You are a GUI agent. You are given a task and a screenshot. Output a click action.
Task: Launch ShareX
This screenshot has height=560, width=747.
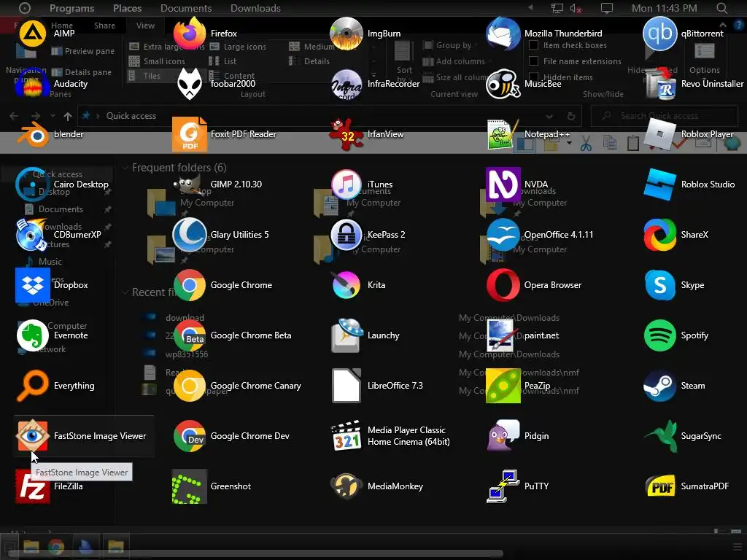tap(677, 235)
